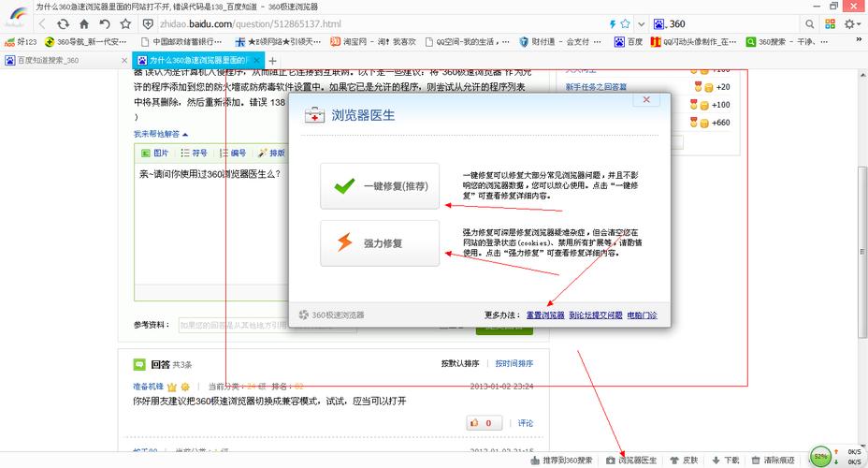Click the 重置浏览器 link
The width and height of the screenshot is (868, 468).
tap(544, 315)
